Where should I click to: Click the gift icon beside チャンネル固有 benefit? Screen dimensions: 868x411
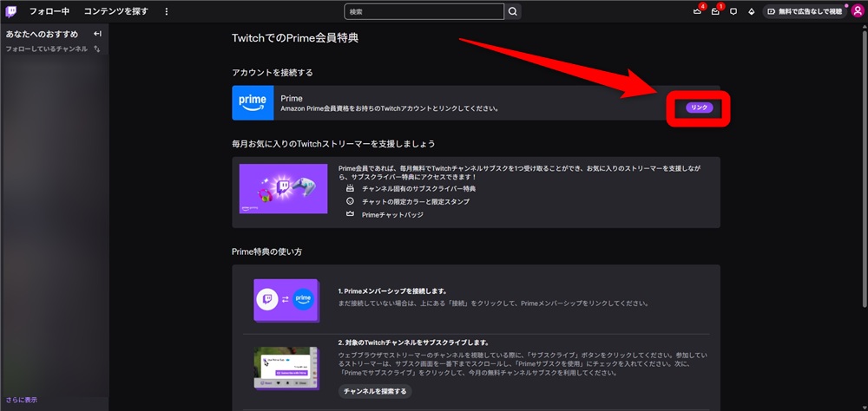(x=349, y=188)
